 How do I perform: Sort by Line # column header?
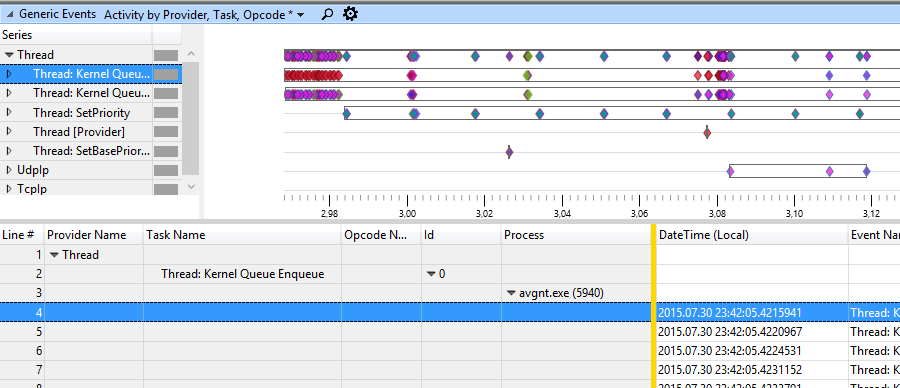pyautogui.click(x=22, y=235)
